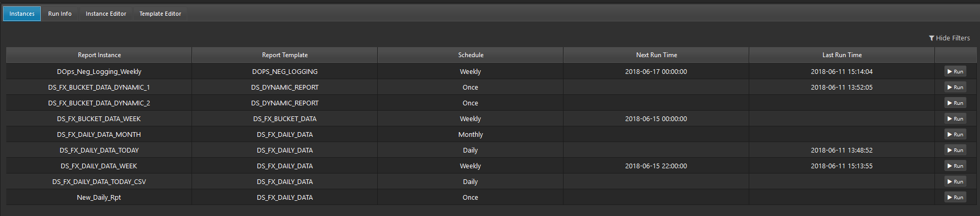The width and height of the screenshot is (980, 216).
Task: Run the DS_FX_DAILY_DATA_TODAY instance
Action: click(x=955, y=150)
